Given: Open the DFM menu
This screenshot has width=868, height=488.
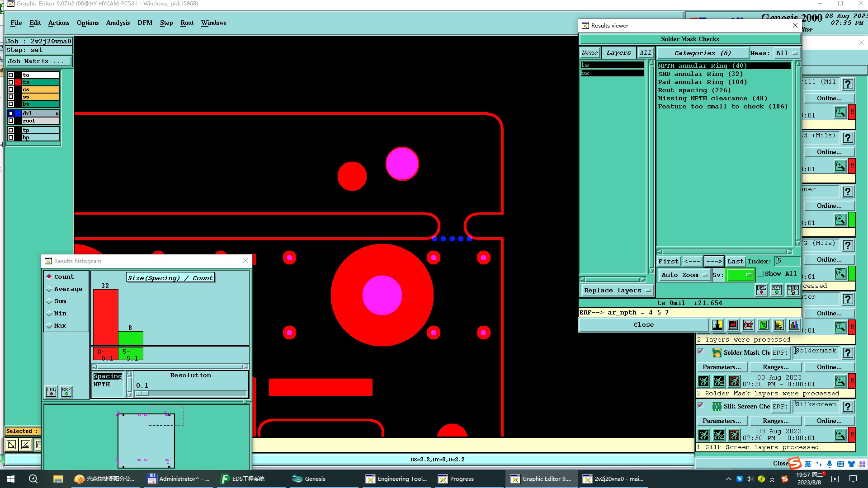Looking at the screenshot, I should (145, 23).
